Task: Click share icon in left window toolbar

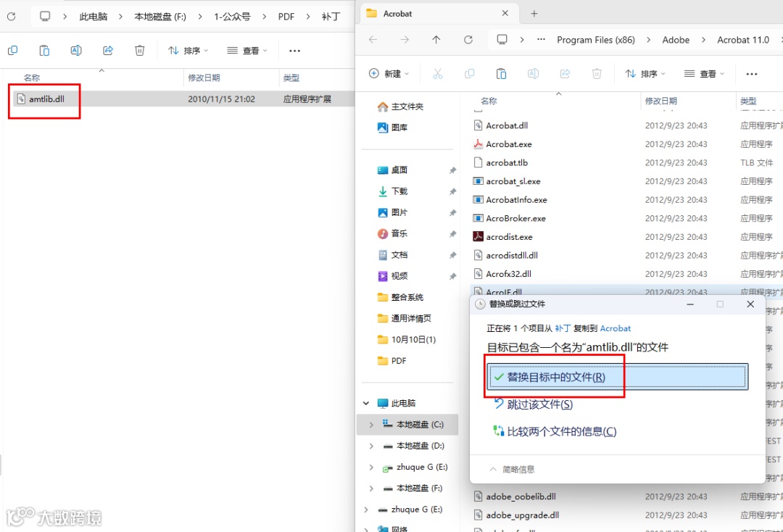Action: (x=108, y=50)
